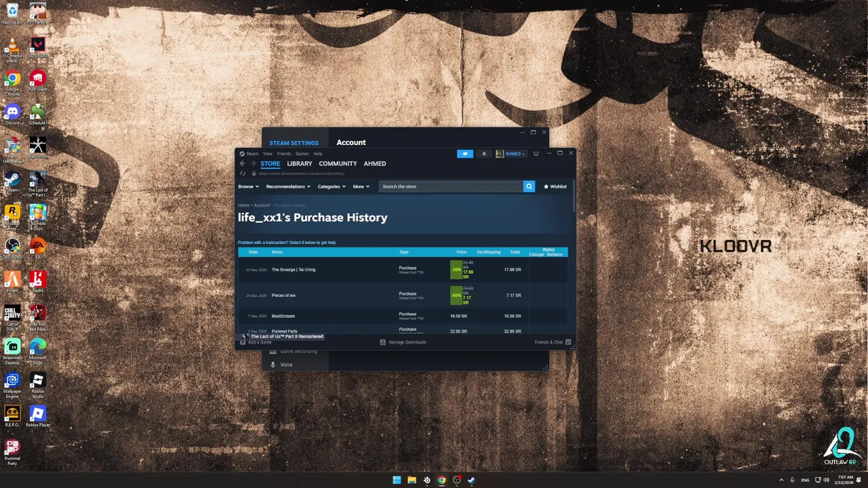The width and height of the screenshot is (868, 488).
Task: Switch to the STORE tab
Action: [x=270, y=163]
